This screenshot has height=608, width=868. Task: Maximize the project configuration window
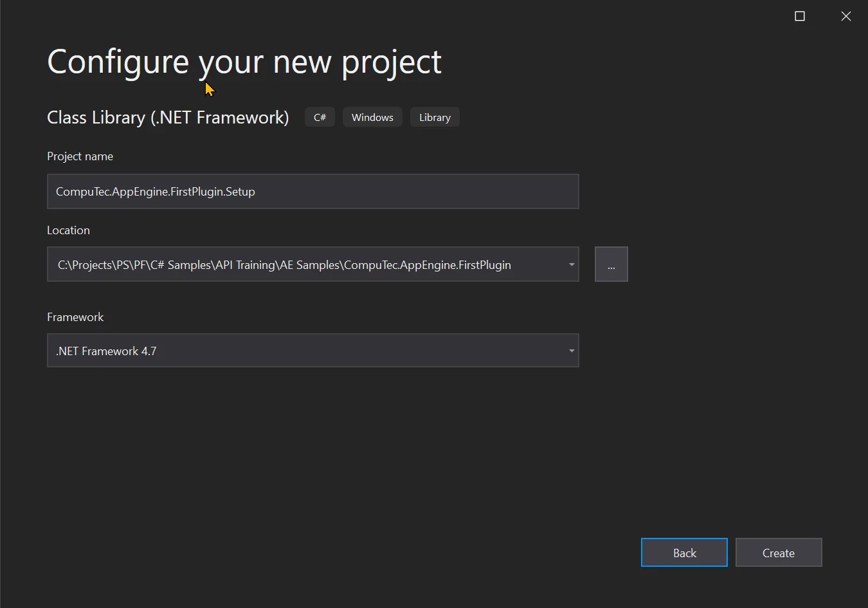coord(799,15)
